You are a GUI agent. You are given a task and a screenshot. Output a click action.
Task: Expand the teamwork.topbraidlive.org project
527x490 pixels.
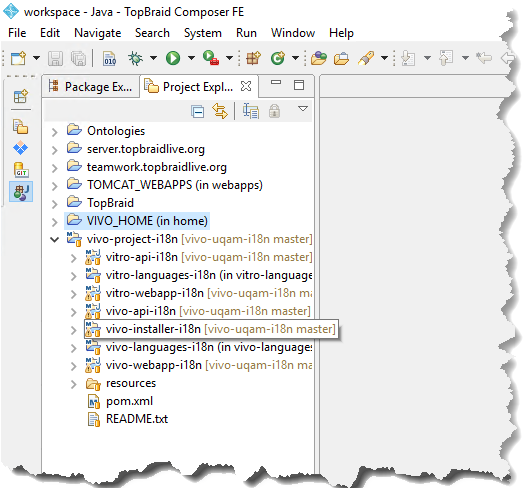[54, 168]
